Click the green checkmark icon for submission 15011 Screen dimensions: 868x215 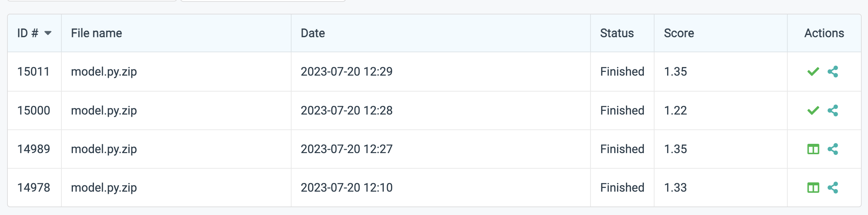(813, 72)
